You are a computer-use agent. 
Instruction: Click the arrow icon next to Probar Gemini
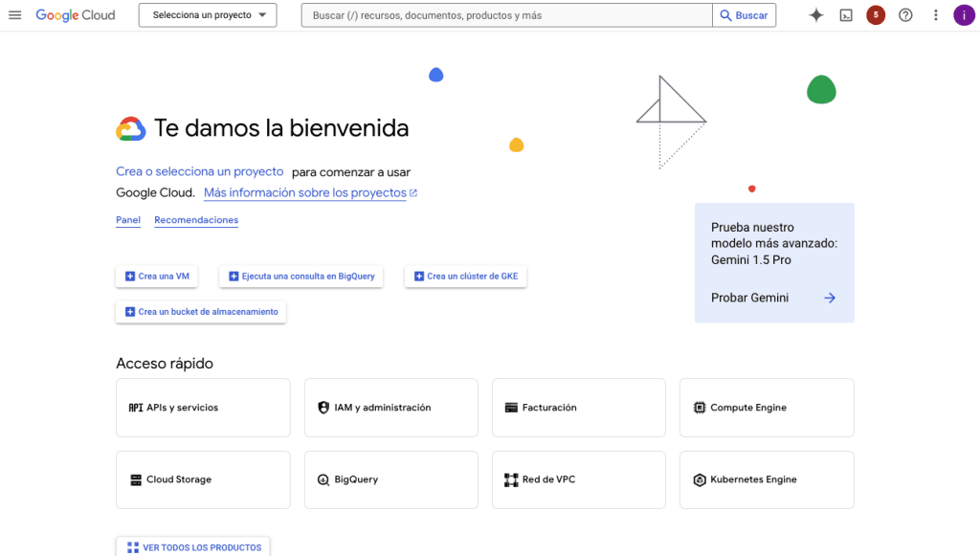(x=830, y=298)
